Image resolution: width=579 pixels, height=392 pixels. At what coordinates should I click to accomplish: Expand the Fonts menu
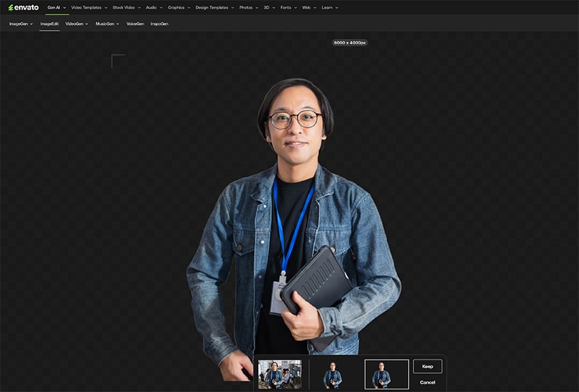tap(288, 7)
